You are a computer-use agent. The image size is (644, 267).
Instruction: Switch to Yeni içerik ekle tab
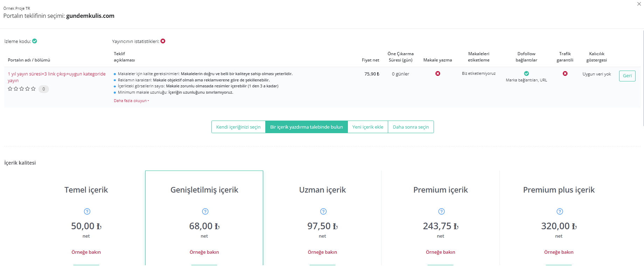tap(368, 127)
